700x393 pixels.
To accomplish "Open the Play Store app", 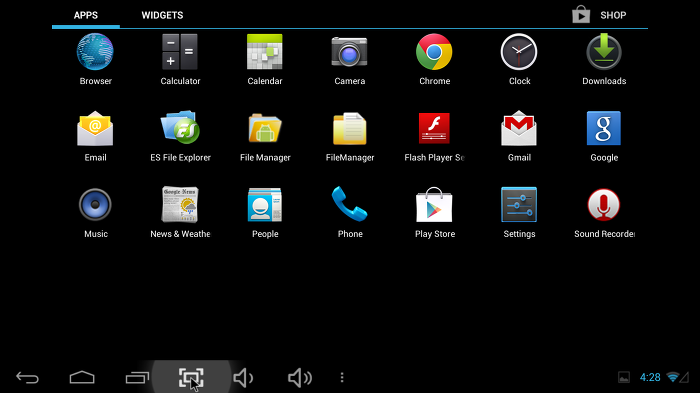I will pos(434,205).
